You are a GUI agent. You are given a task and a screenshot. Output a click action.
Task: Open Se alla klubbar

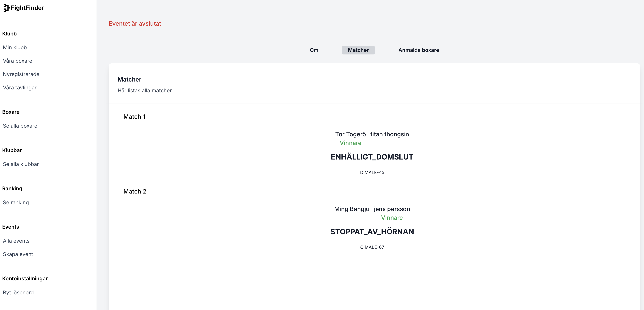[21, 164]
